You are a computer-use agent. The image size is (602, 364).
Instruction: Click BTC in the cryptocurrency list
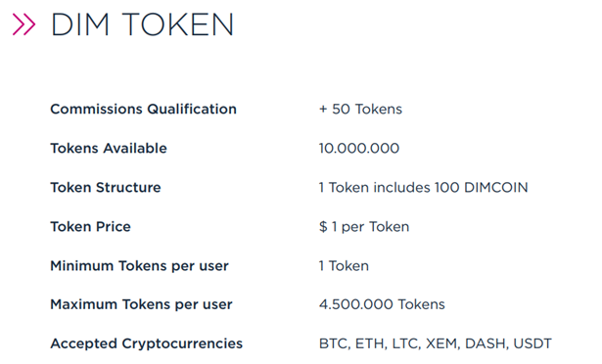(x=333, y=343)
